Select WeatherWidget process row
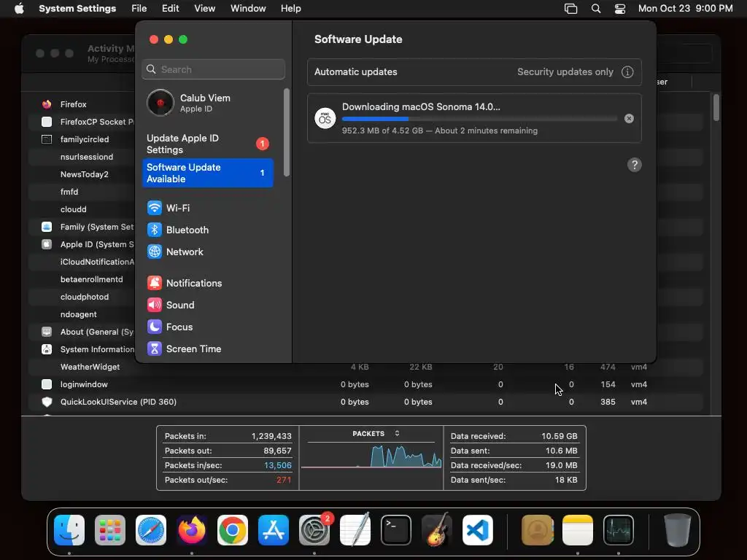The width and height of the screenshot is (747, 560). [x=366, y=367]
